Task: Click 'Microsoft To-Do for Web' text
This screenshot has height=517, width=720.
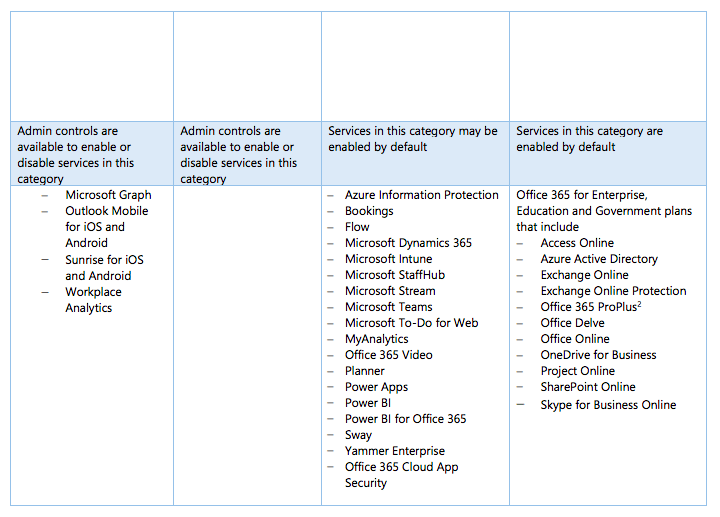Action: point(411,323)
